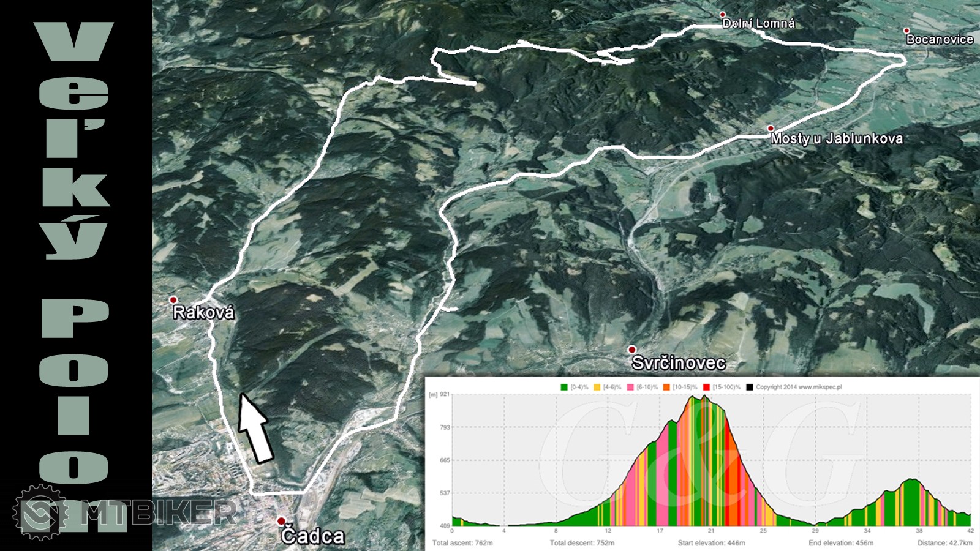Click the Total ascent: 762m label
The image size is (980, 551).
462,543
